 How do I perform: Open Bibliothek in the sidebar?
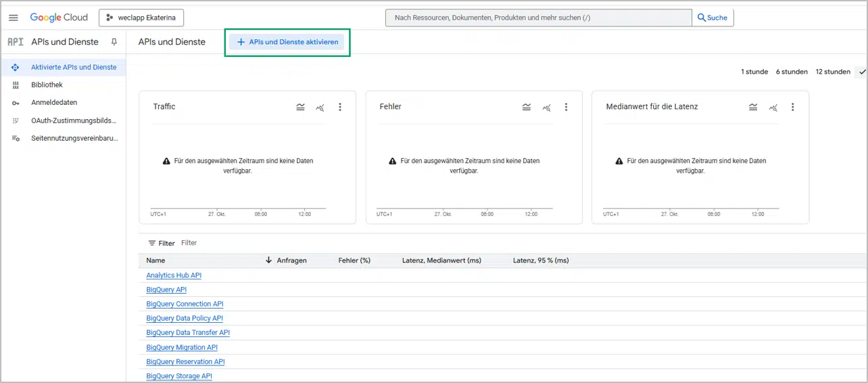pyautogui.click(x=47, y=85)
